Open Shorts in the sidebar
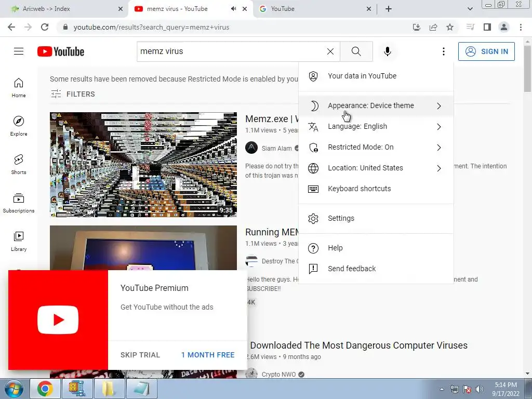 pyautogui.click(x=19, y=165)
